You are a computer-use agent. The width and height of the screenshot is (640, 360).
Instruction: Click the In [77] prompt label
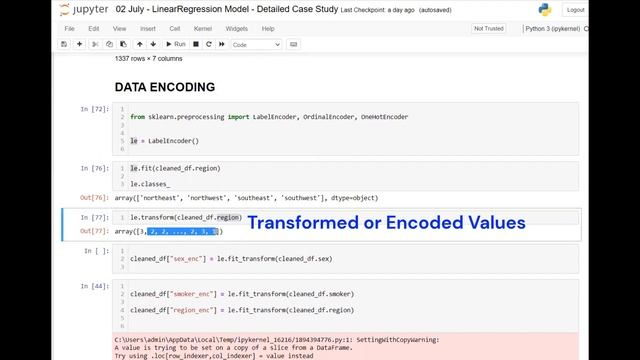(x=95, y=217)
